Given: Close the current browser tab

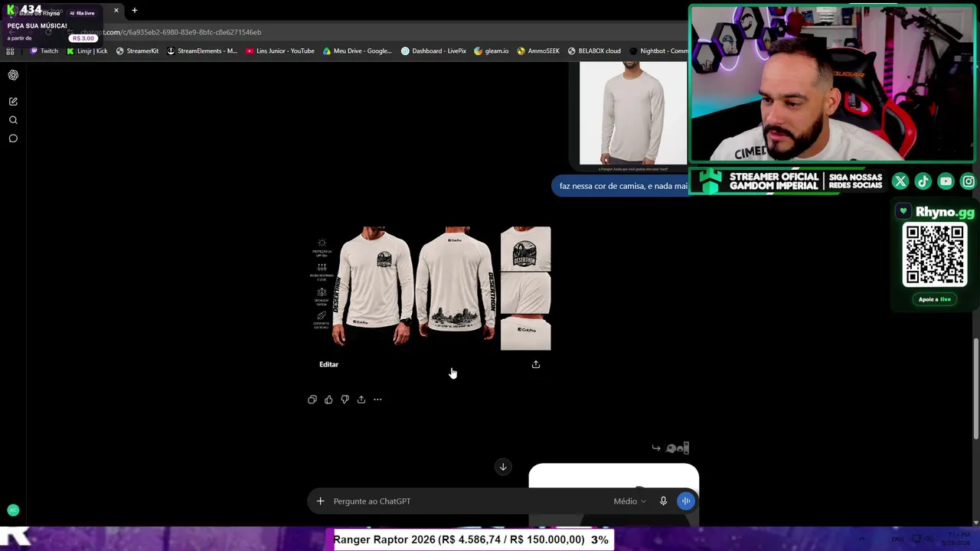Looking at the screenshot, I should point(116,11).
